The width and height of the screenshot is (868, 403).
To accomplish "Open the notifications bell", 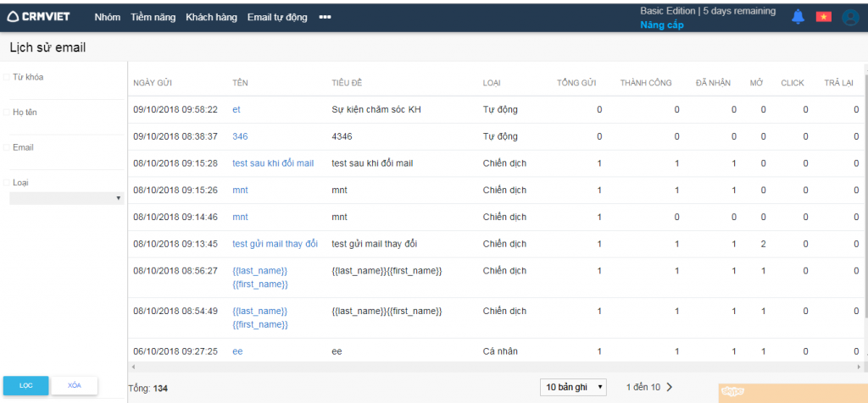I will coord(798,17).
